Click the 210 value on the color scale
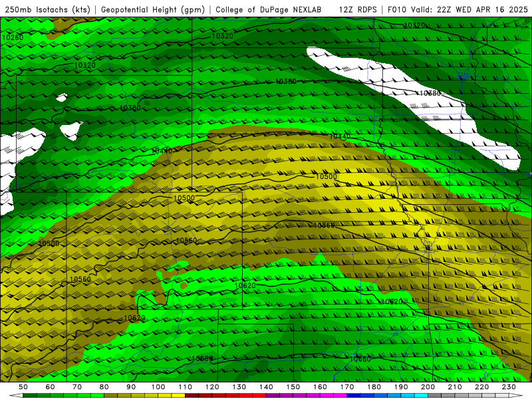The image size is (532, 399). tap(455, 387)
